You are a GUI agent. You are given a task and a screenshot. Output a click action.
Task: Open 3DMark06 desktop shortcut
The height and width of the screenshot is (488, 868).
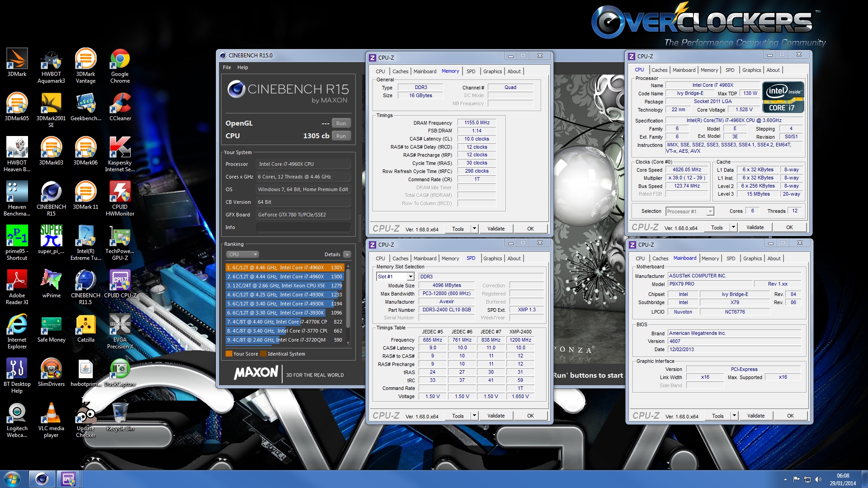(x=85, y=151)
